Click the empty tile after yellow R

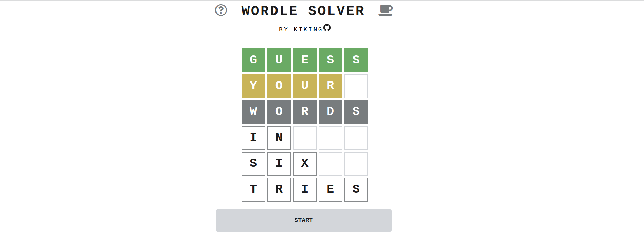[x=356, y=86]
